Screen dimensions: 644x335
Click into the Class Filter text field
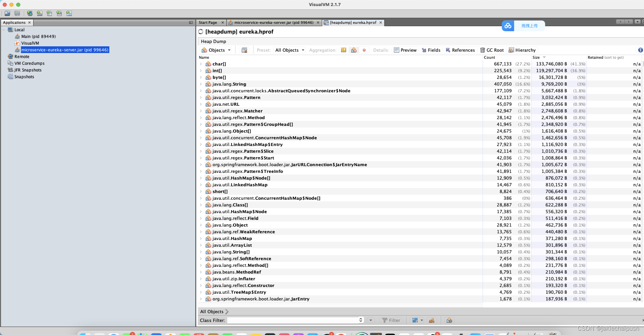[292, 320]
